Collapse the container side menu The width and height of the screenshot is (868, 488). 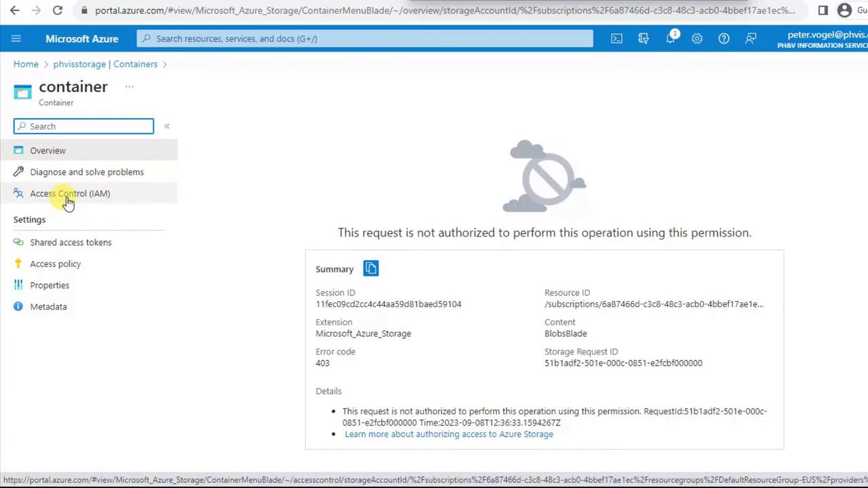[167, 126]
